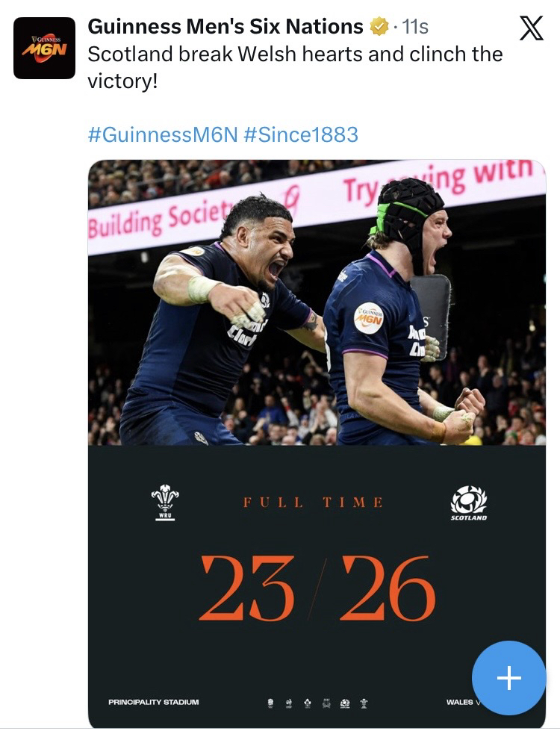
Task: Tap the blue compose post plus button
Action: tap(508, 677)
